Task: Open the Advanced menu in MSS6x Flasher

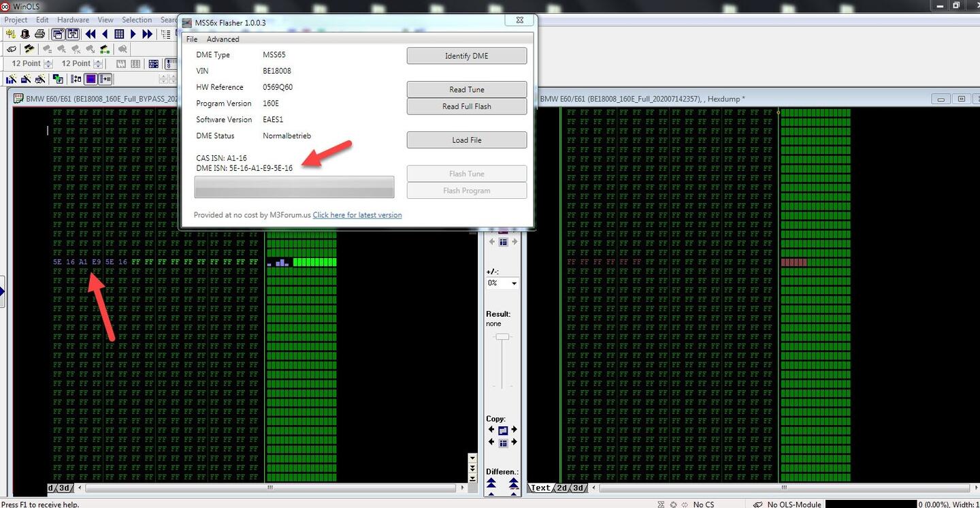Action: point(223,39)
